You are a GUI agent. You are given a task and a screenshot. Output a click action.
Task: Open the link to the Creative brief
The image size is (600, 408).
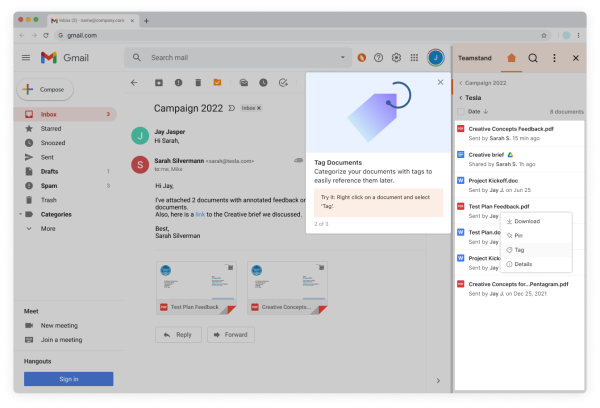[x=200, y=214]
